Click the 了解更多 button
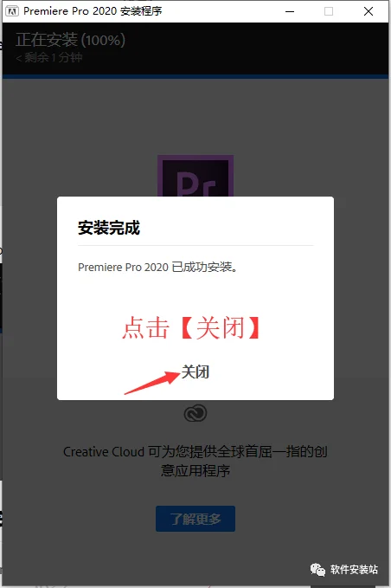Viewport: 391px width, 588px height. pyautogui.click(x=195, y=519)
